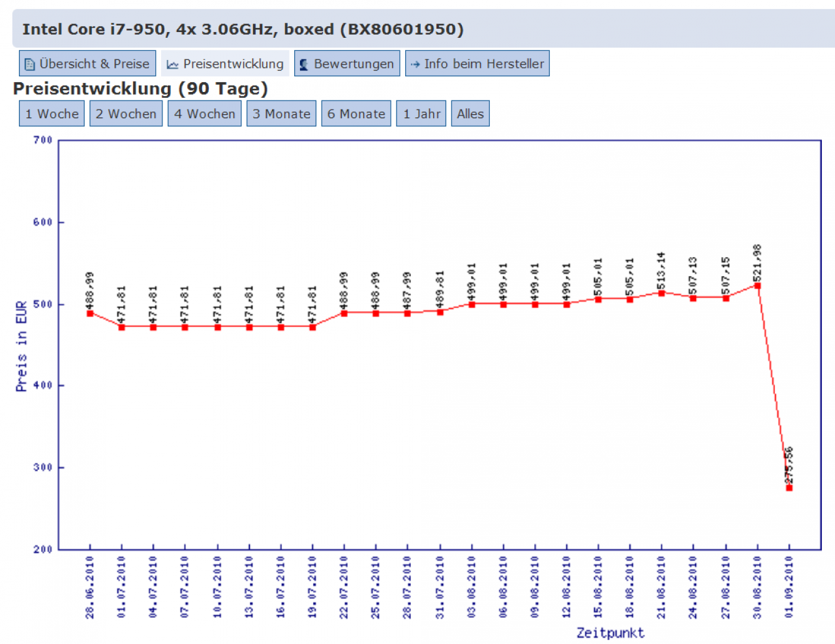Click the first data point at 28.06.2010

[x=90, y=313]
